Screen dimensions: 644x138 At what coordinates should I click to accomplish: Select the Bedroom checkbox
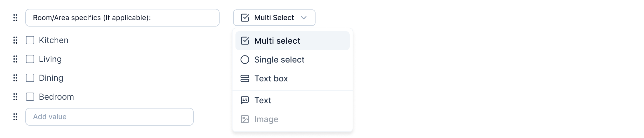[30, 97]
